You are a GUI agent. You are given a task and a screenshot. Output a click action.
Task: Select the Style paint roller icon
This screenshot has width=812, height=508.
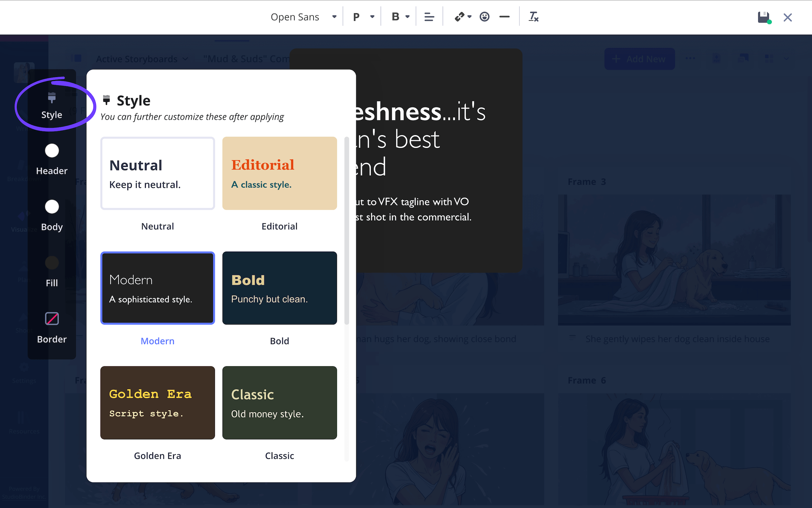click(x=52, y=98)
